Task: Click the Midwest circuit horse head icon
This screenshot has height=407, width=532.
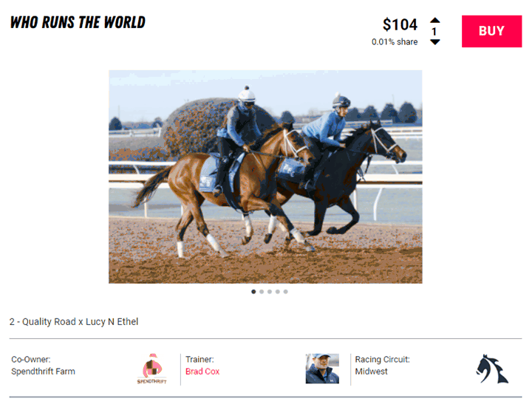Action: click(492, 369)
